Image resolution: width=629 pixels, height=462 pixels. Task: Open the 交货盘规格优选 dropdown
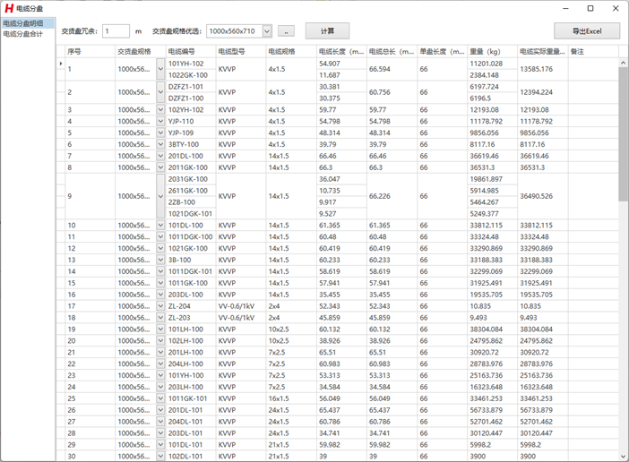(x=267, y=32)
